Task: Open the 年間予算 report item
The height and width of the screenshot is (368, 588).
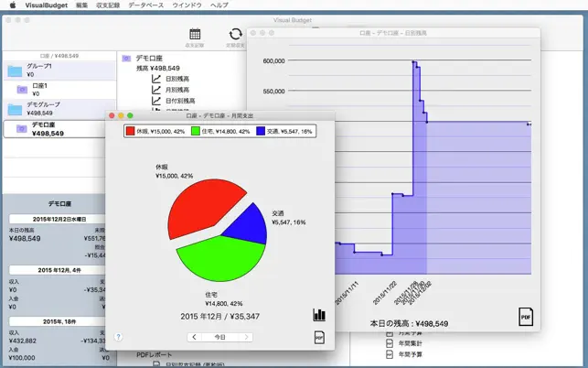Action: 404,354
